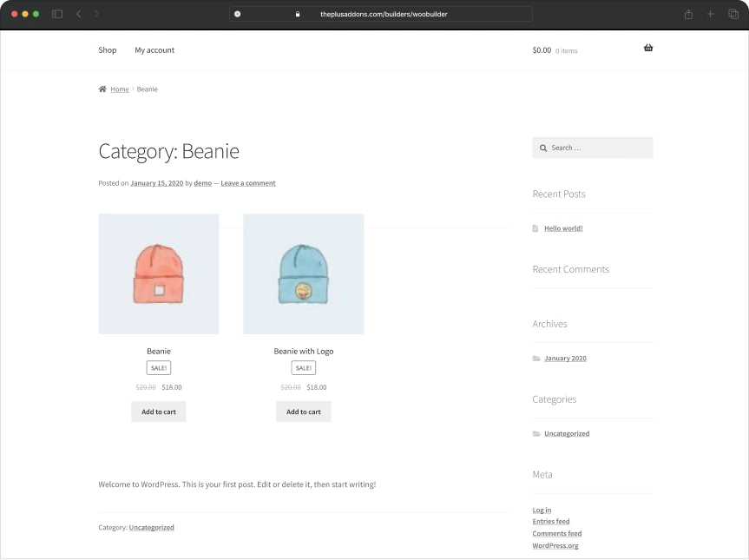Click the shopping basket cart icon
The width and height of the screenshot is (749, 560).
[648, 48]
